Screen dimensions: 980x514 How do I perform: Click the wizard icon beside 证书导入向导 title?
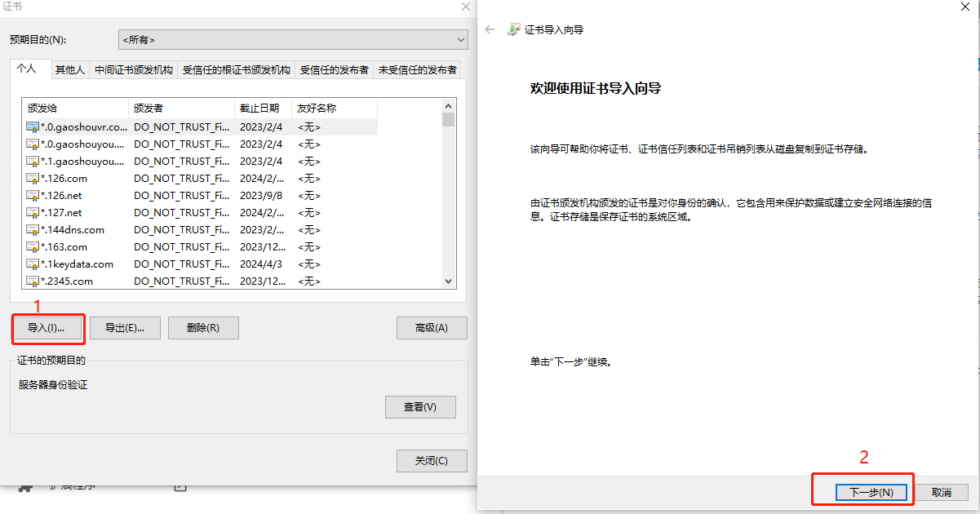pyautogui.click(x=514, y=29)
